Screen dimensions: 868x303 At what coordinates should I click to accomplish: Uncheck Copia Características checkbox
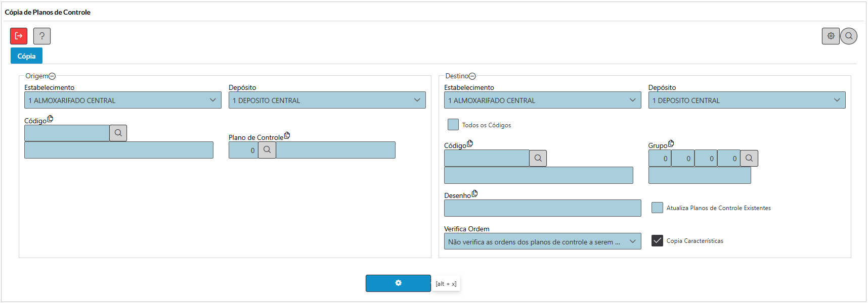click(657, 241)
